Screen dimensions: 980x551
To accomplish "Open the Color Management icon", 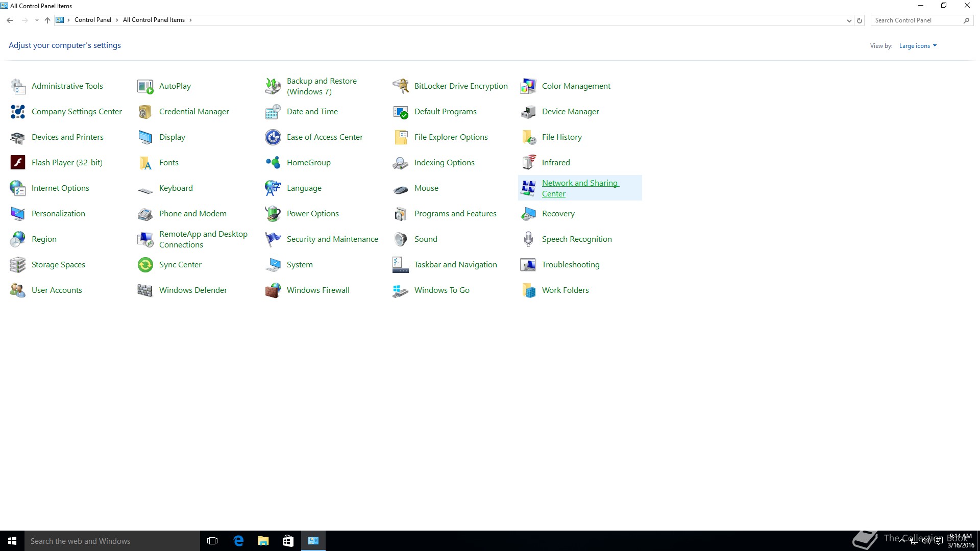I will (528, 86).
